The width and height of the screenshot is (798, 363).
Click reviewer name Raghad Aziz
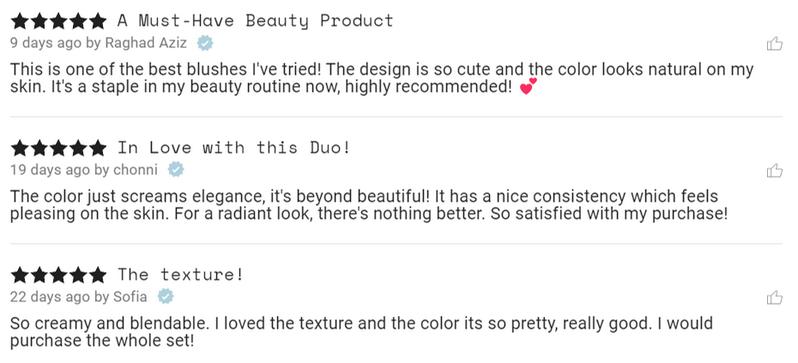[x=146, y=43]
